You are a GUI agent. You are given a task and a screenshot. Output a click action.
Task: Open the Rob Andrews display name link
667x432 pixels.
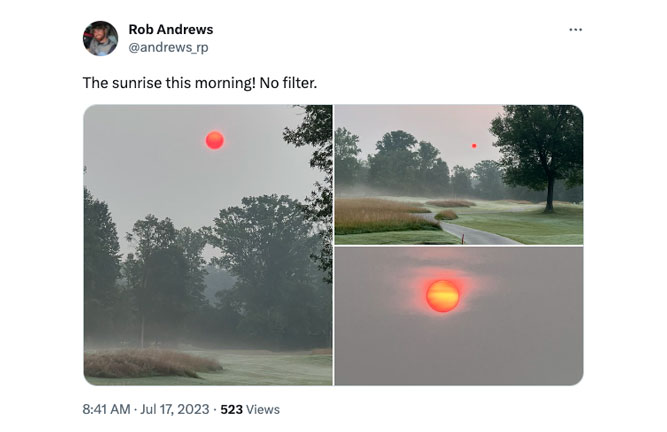coord(171,29)
